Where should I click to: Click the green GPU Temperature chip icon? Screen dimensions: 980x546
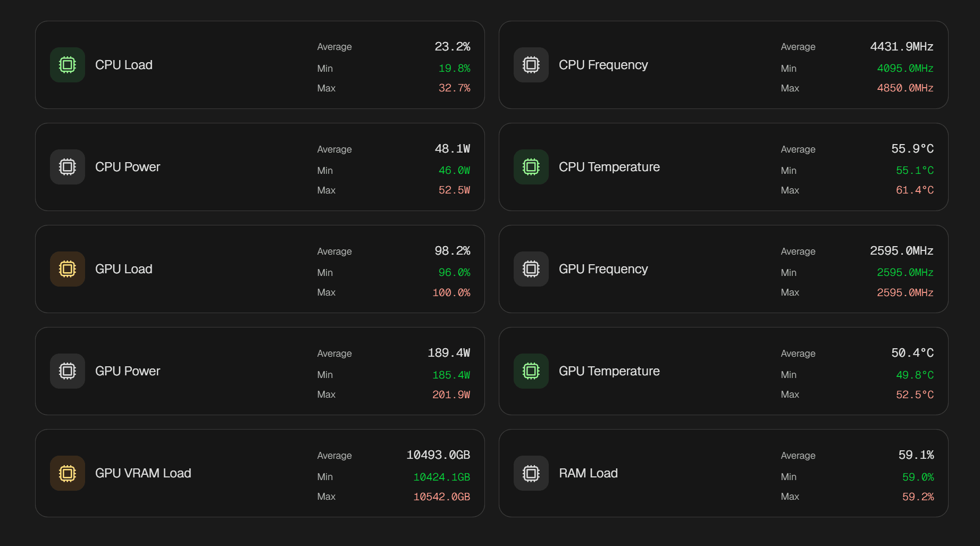(x=531, y=371)
